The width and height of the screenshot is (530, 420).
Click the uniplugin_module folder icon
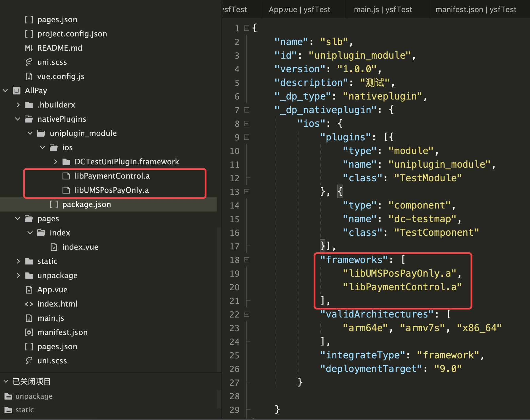pos(41,133)
